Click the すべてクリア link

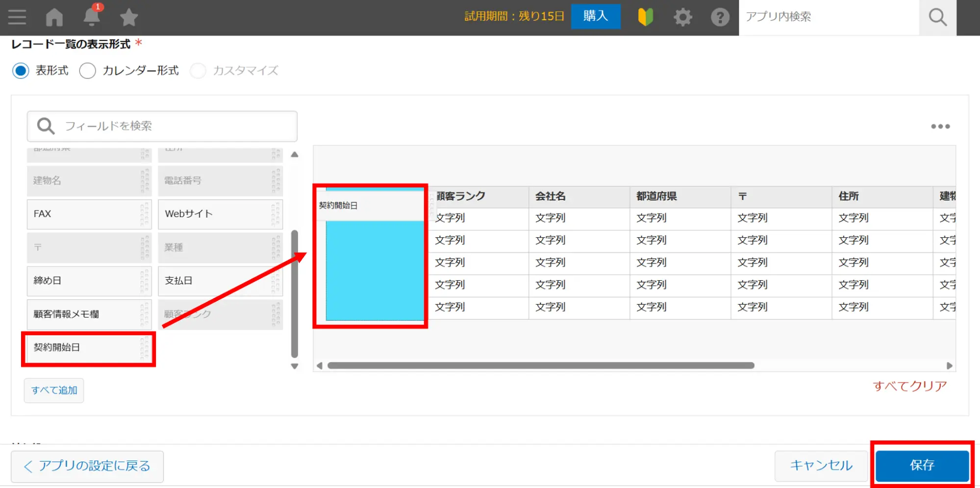909,386
